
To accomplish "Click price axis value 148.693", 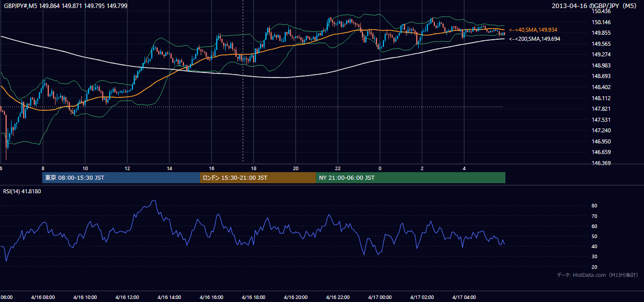I will click(602, 77).
